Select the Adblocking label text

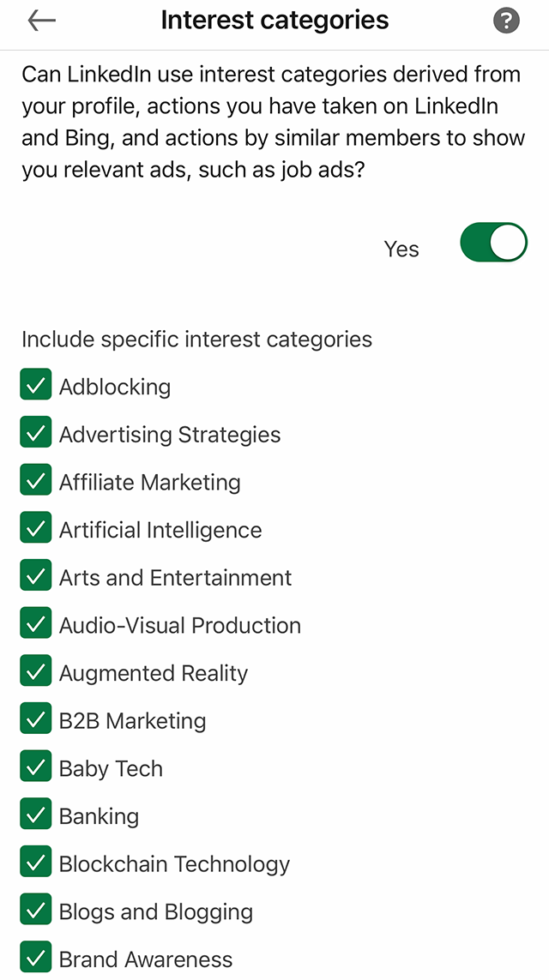pos(114,387)
